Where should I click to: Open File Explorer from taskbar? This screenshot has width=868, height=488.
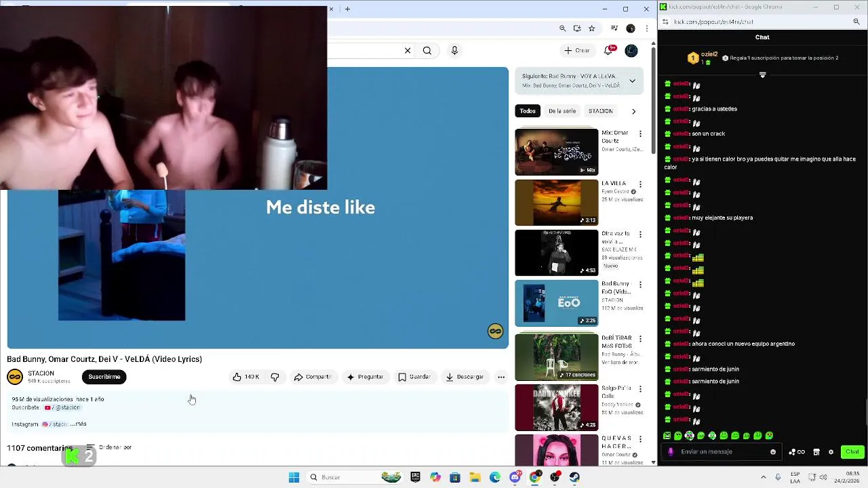pyautogui.click(x=475, y=477)
